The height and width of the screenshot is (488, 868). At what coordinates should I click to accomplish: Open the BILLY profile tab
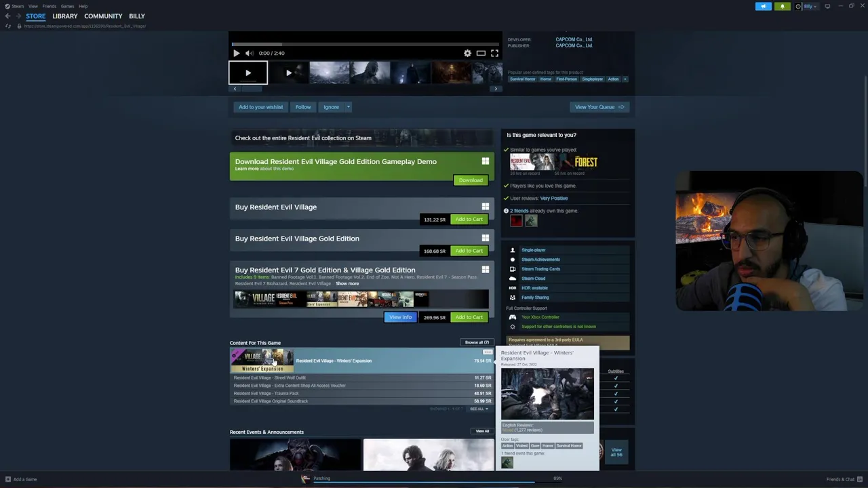pos(137,16)
